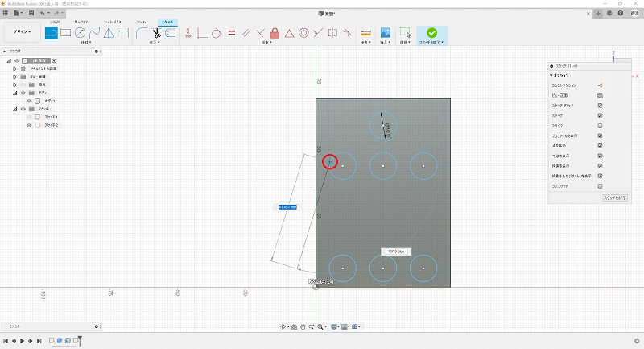Click the Insert image icon
This screenshot has height=349, width=644.
pos(386,33)
